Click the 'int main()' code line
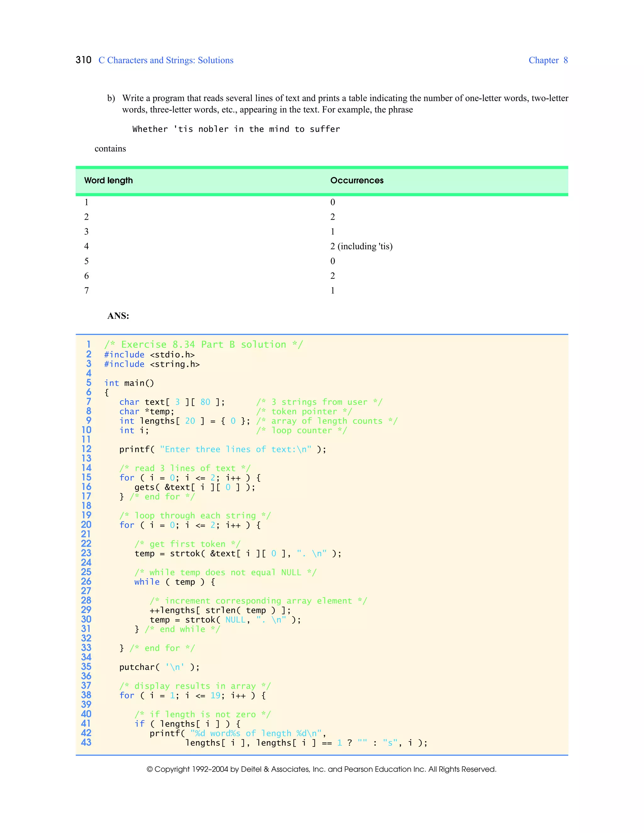Viewport: 644px width, 833px height. (129, 383)
